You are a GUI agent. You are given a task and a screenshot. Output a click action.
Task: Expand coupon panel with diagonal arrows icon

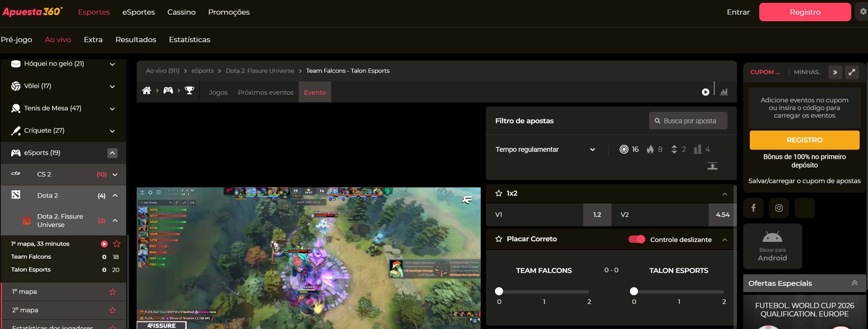click(x=852, y=72)
